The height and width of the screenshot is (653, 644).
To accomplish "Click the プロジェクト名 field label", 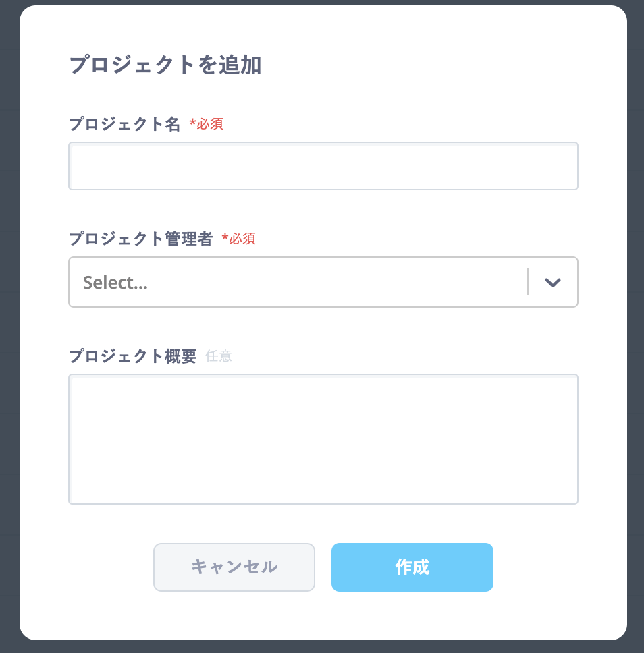I will coord(125,124).
